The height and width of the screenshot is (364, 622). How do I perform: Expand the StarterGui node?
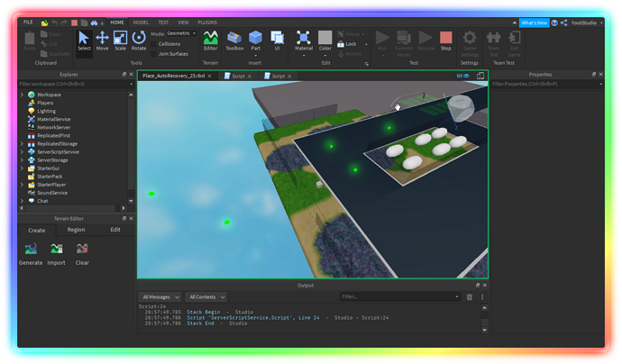(x=22, y=168)
